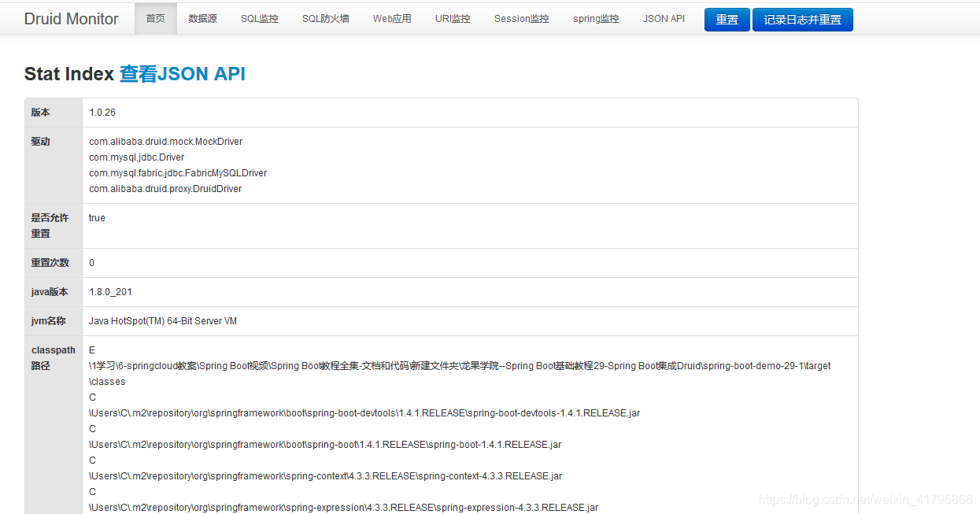Open the URI监控 tab
980x514 pixels.
tap(453, 19)
